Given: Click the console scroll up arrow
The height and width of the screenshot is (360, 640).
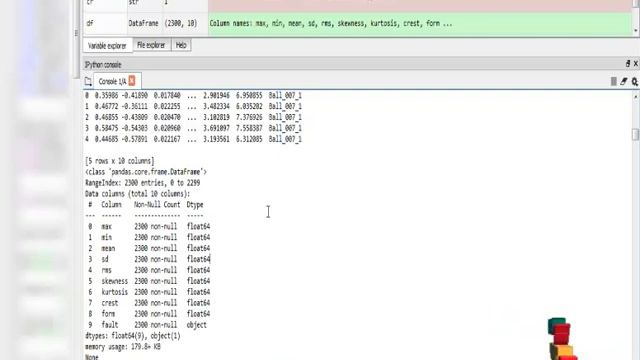Looking at the screenshot, I should tap(636, 97).
